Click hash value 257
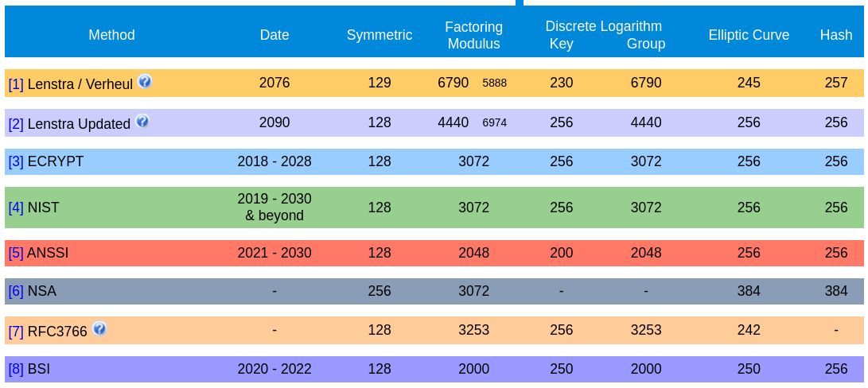868x388 pixels. [x=836, y=83]
